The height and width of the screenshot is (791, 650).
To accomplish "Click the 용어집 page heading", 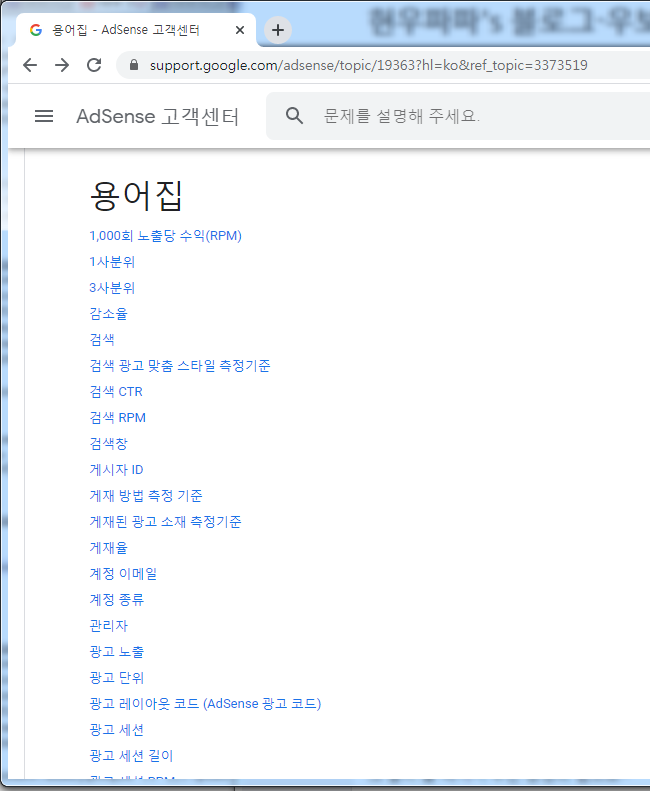I will pyautogui.click(x=136, y=195).
